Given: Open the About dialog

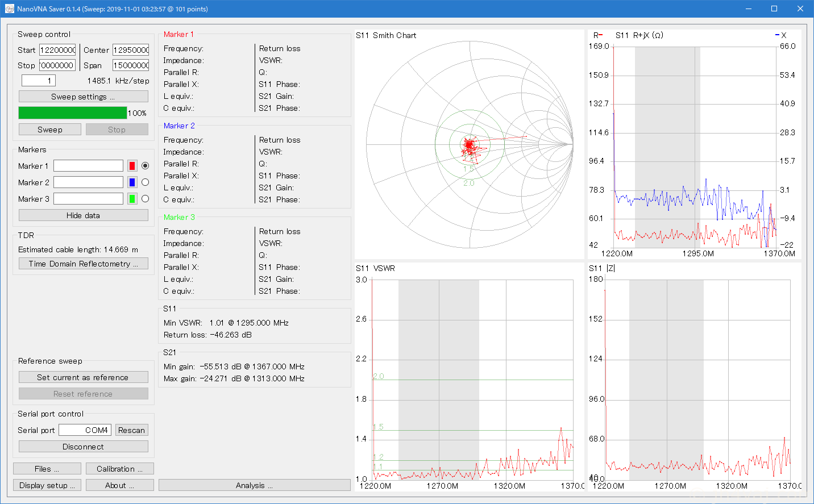Looking at the screenshot, I should 120,485.
